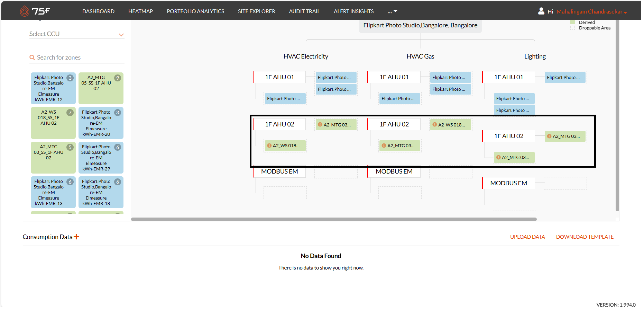This screenshot has width=644, height=309.
Task: Click the count badge 5 on A2_MTG 03_SS_1F AHU 02
Action: tap(70, 147)
